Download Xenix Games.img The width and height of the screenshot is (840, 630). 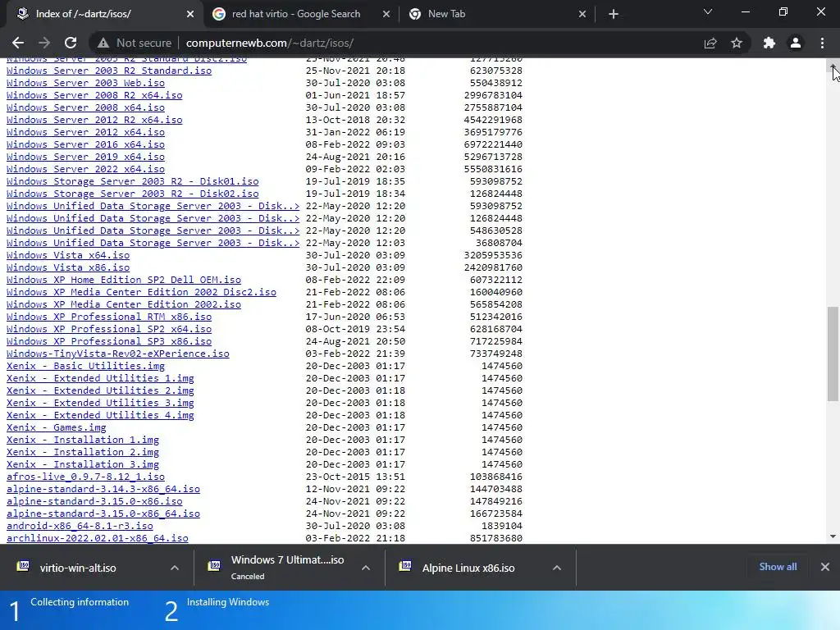coord(57,428)
